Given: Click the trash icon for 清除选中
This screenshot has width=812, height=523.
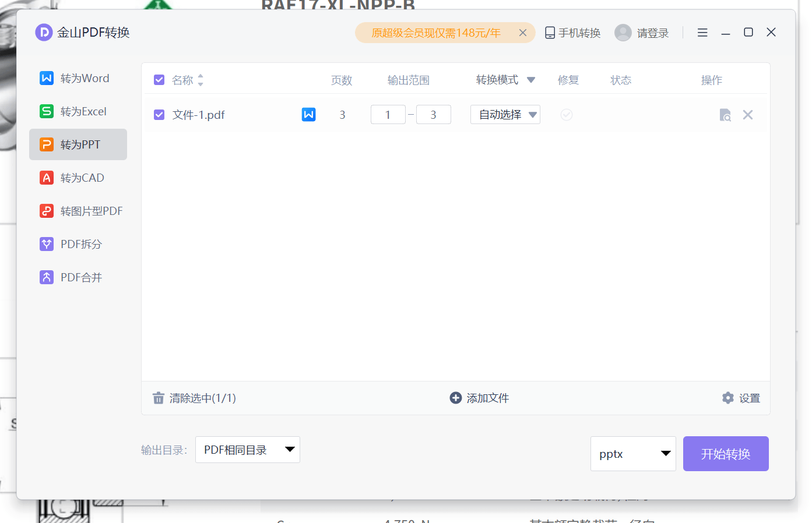Looking at the screenshot, I should pos(159,398).
